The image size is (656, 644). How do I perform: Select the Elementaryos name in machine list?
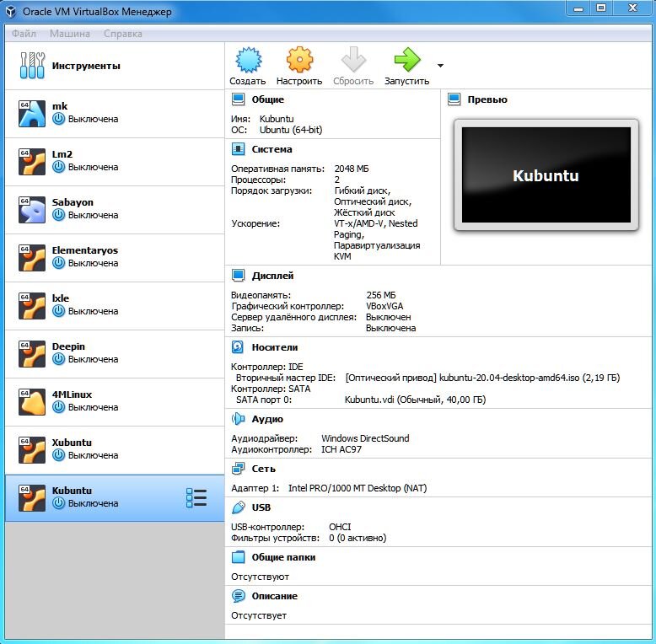tap(85, 250)
